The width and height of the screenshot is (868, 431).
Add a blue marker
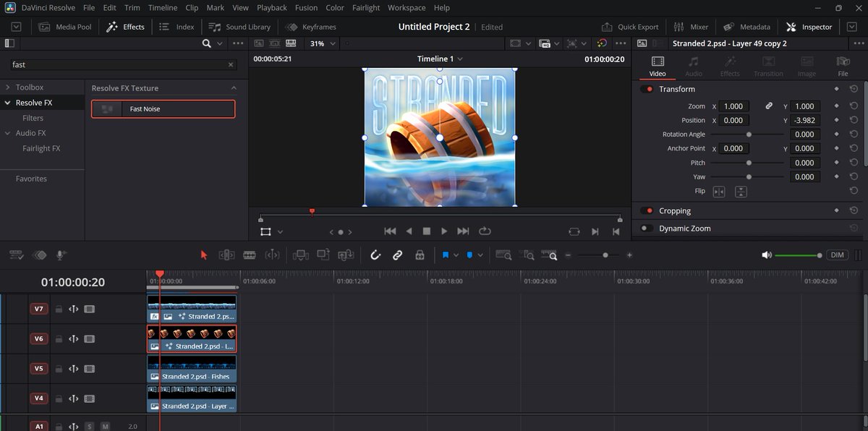pyautogui.click(x=470, y=255)
